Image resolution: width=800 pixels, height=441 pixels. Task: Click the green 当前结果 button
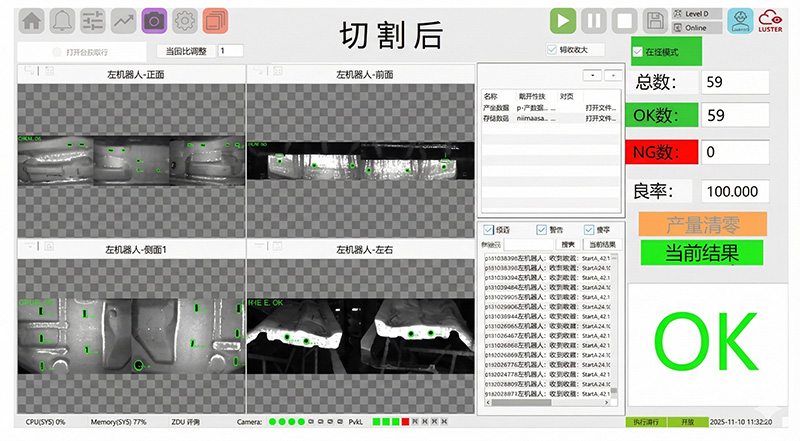tap(701, 252)
